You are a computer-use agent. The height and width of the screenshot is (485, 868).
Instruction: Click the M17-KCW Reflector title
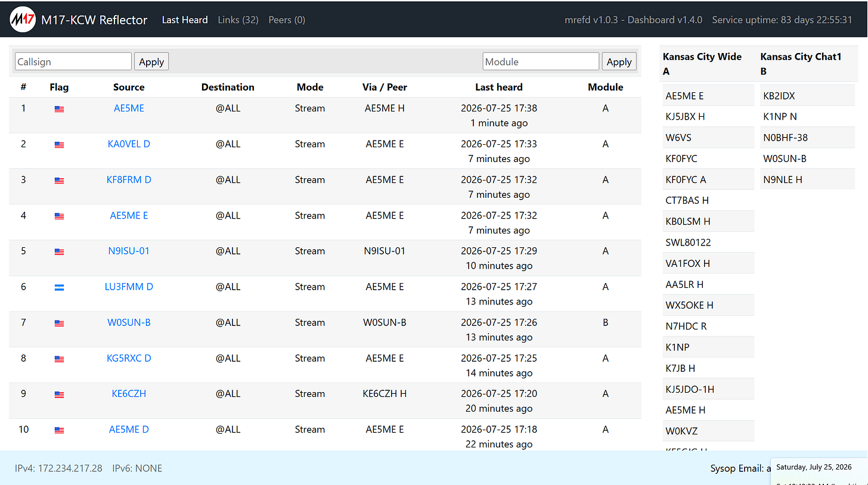[94, 20]
